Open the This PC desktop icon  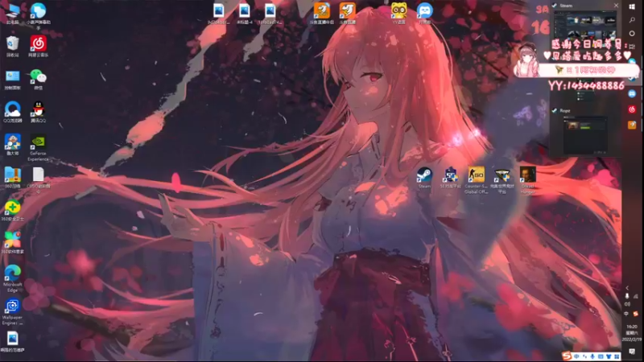13,12
